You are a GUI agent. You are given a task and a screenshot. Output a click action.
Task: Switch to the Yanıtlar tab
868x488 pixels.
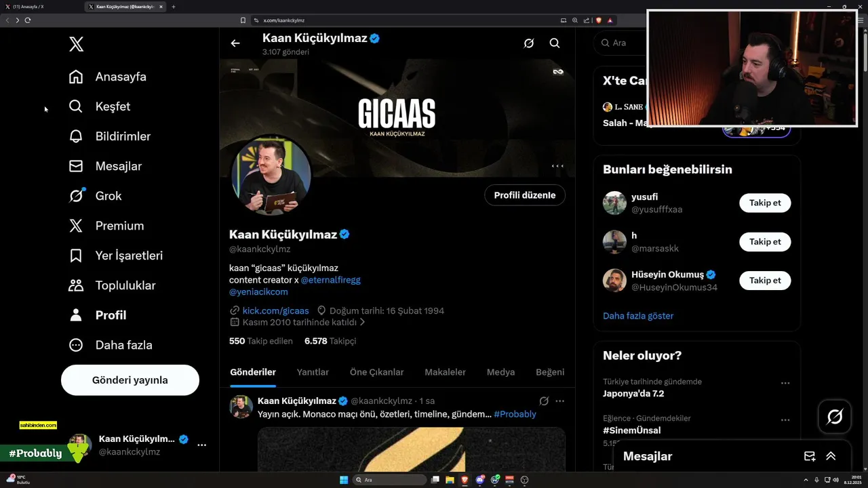[x=313, y=372]
